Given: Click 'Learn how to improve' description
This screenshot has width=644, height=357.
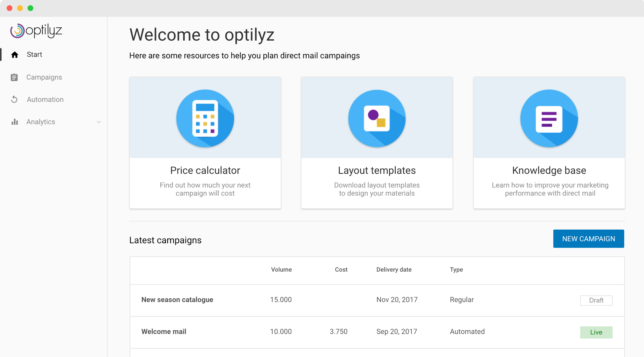Looking at the screenshot, I should [550, 189].
